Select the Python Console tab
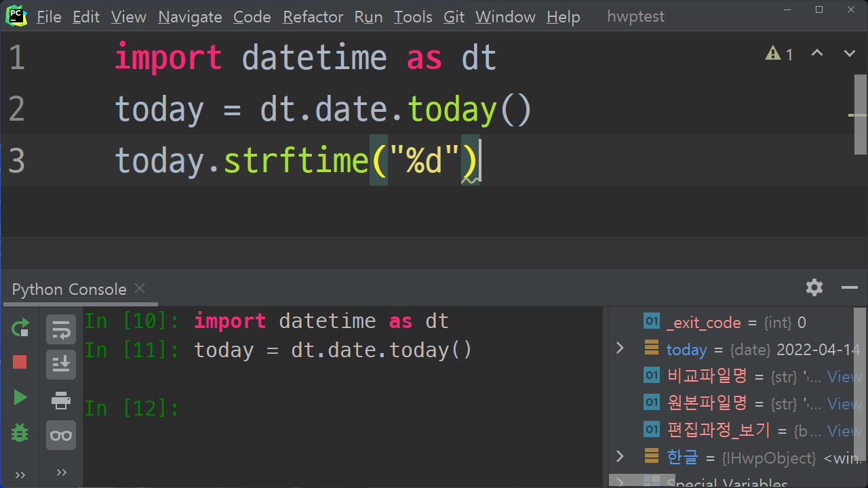 coord(69,289)
